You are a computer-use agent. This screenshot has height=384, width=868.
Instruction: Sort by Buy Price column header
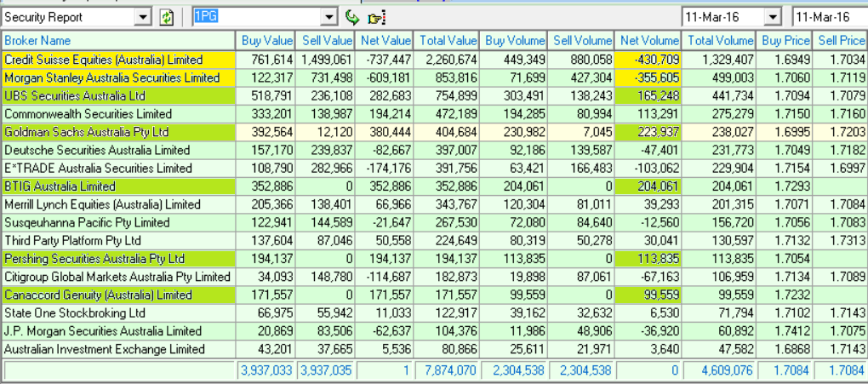pyautogui.click(x=786, y=41)
